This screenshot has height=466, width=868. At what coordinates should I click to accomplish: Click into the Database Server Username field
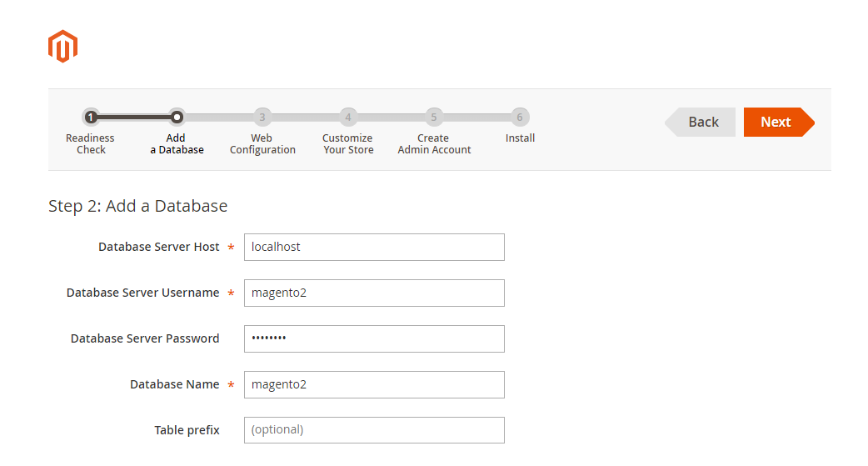click(374, 293)
